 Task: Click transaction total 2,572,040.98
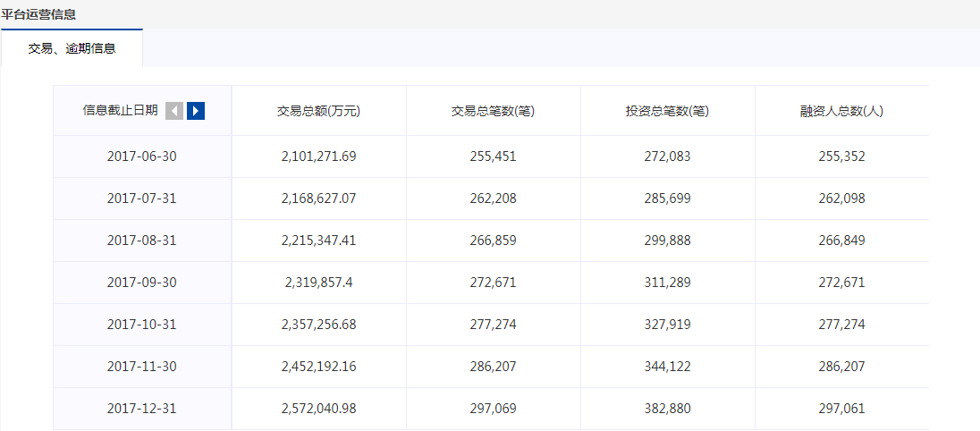pyautogui.click(x=318, y=409)
